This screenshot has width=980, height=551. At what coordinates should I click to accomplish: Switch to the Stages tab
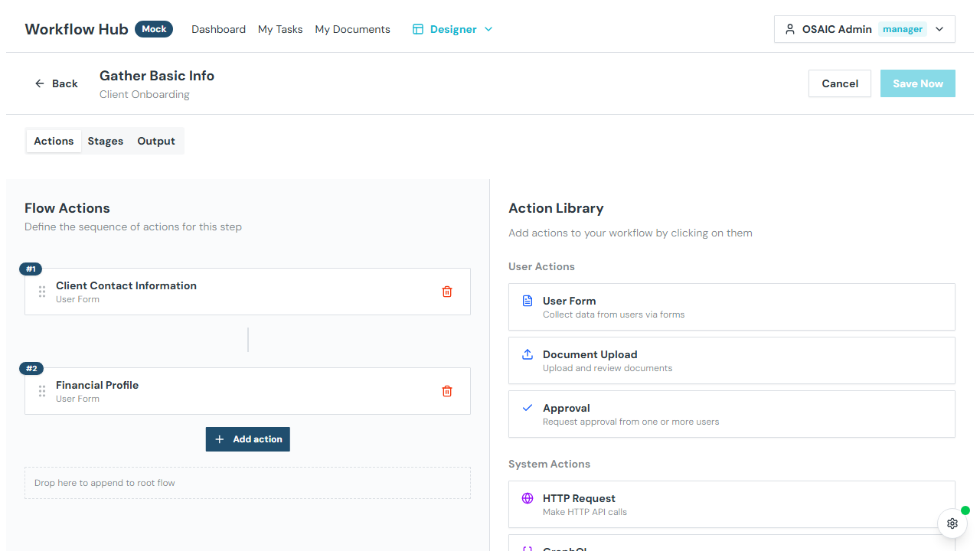pos(105,141)
